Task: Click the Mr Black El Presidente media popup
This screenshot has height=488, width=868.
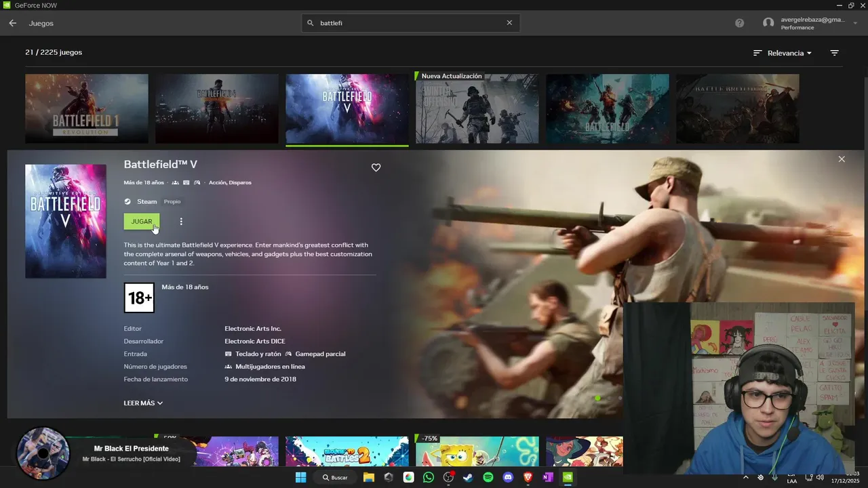Action: (105, 453)
